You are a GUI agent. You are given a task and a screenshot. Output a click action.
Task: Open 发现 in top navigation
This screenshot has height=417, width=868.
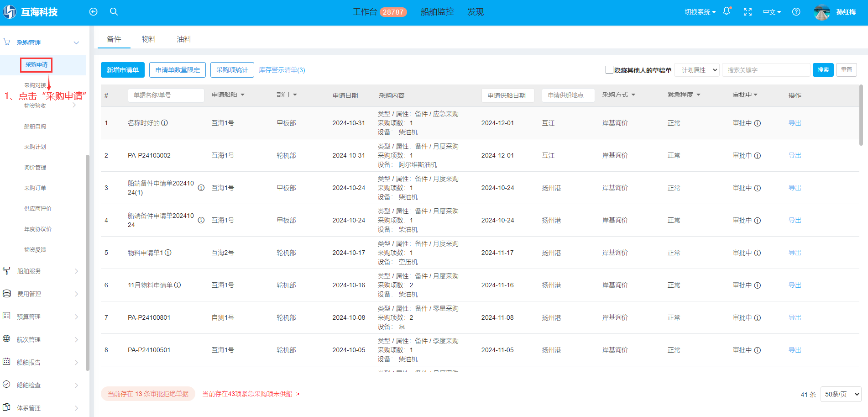476,12
